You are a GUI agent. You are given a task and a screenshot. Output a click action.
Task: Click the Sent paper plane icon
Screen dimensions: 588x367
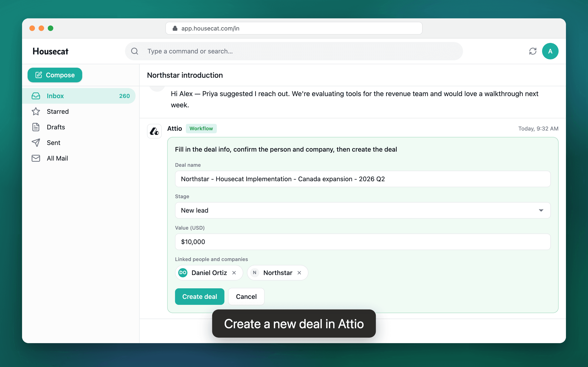(x=36, y=143)
